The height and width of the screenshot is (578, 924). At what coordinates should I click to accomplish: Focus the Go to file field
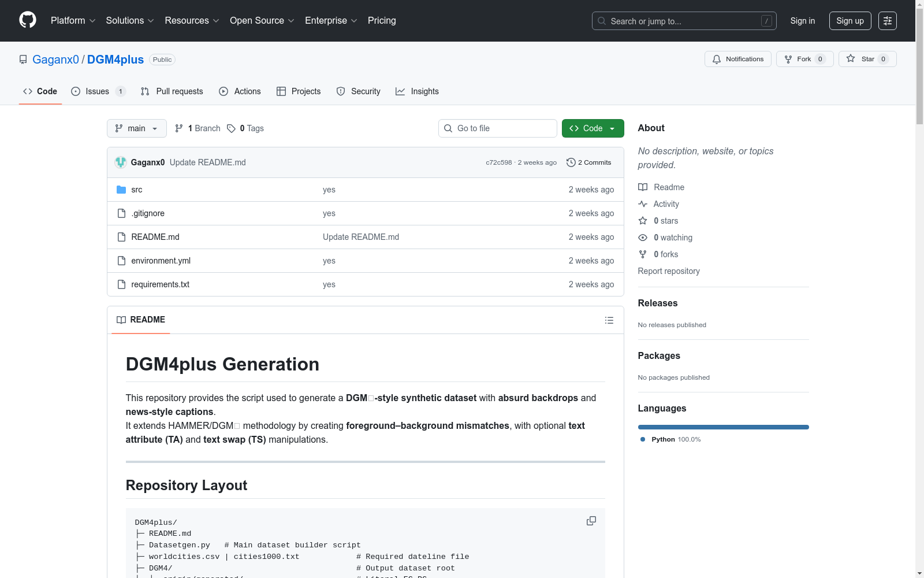coord(497,128)
